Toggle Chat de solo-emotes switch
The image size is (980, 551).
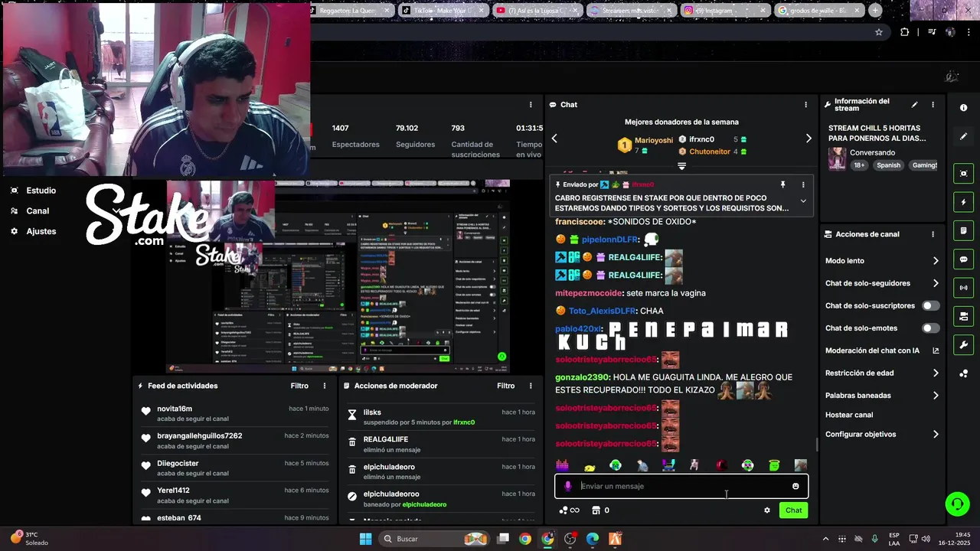point(930,328)
